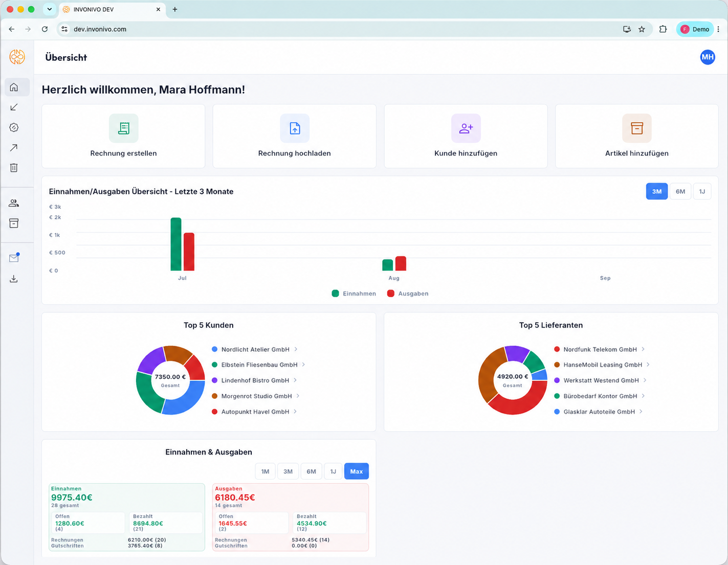Click the green July Einnahmen bar
Screen dimensions: 728x565
[x=176, y=244]
